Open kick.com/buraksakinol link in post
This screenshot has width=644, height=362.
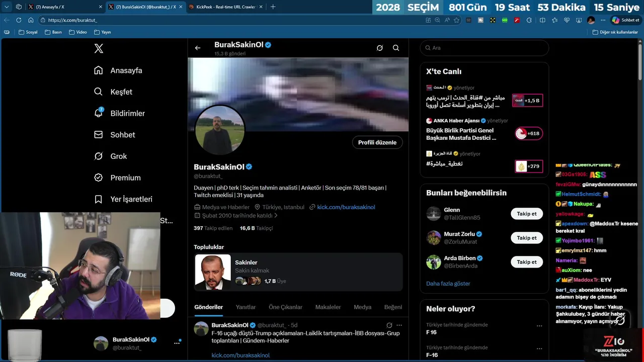(240, 355)
